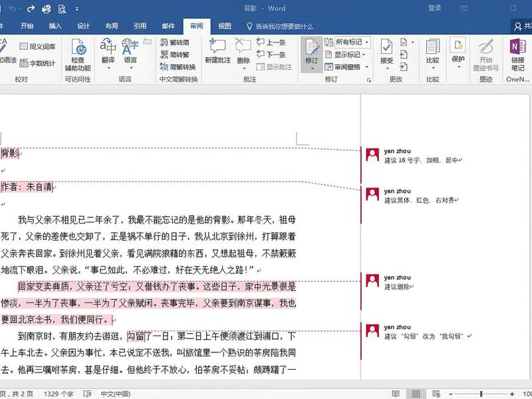Viewport: 532px width, 399px height.
Task: Click the previous change icon
Action: (404, 55)
